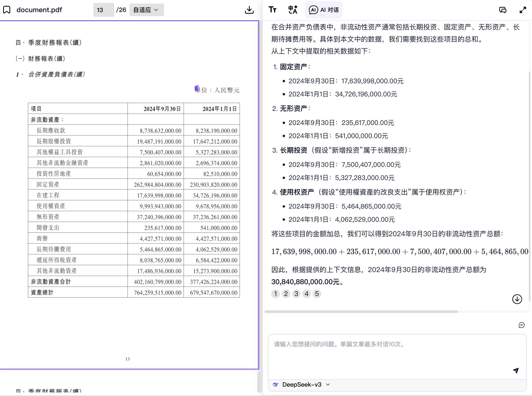Click the chat horizontal scrollbar
The height and width of the screenshot is (396, 532).
coord(361,312)
